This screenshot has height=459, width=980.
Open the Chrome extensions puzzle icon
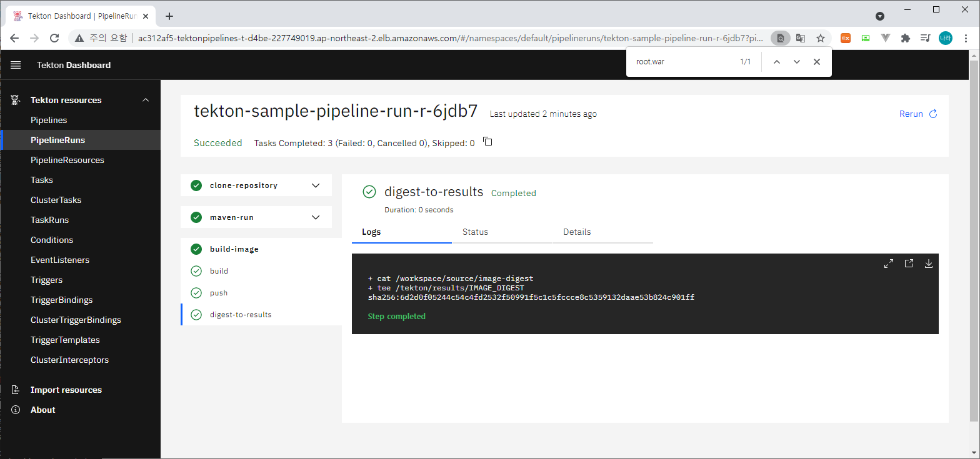point(905,38)
